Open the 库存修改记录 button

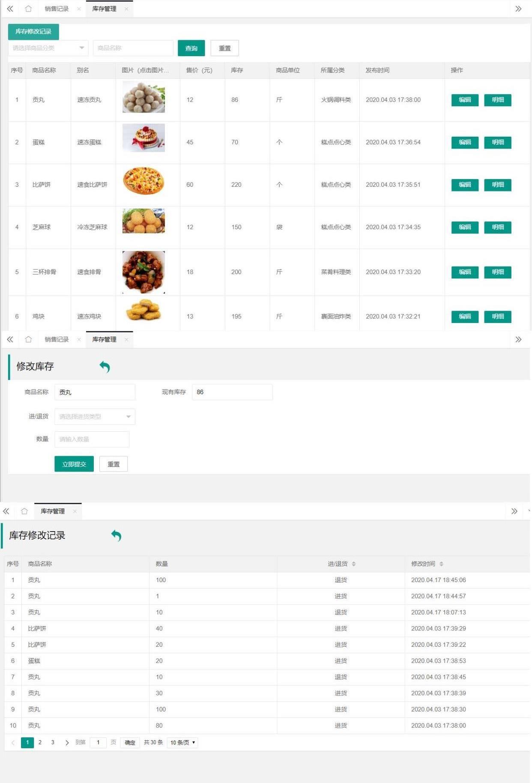click(x=33, y=31)
